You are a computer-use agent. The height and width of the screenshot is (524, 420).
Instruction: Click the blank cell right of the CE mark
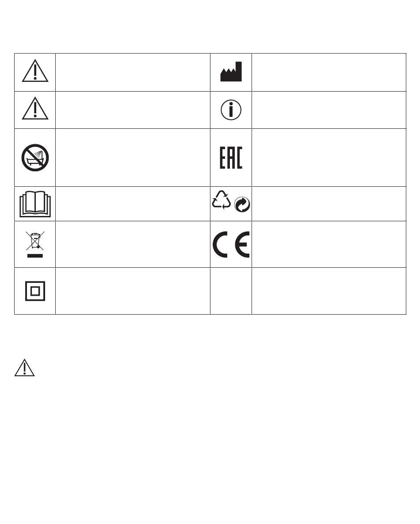pyautogui.click(x=328, y=244)
